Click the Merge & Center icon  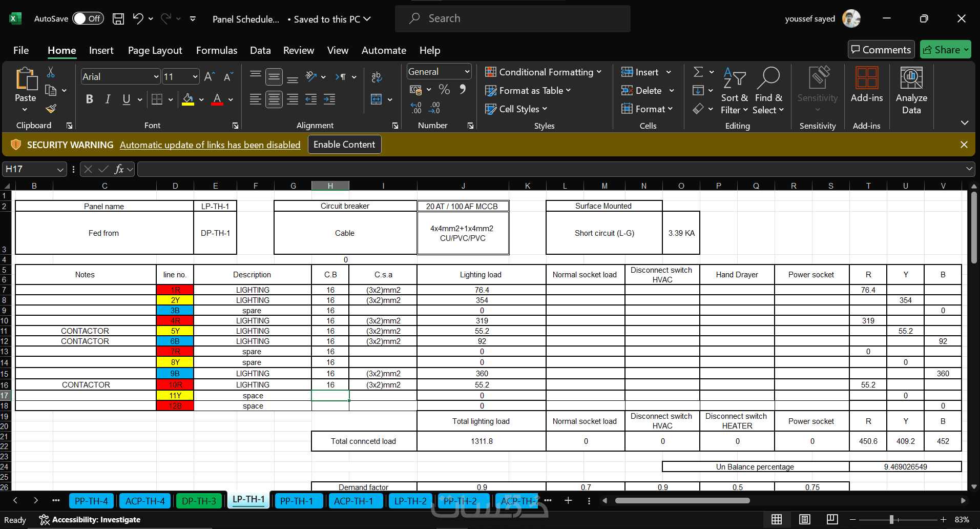pyautogui.click(x=377, y=99)
